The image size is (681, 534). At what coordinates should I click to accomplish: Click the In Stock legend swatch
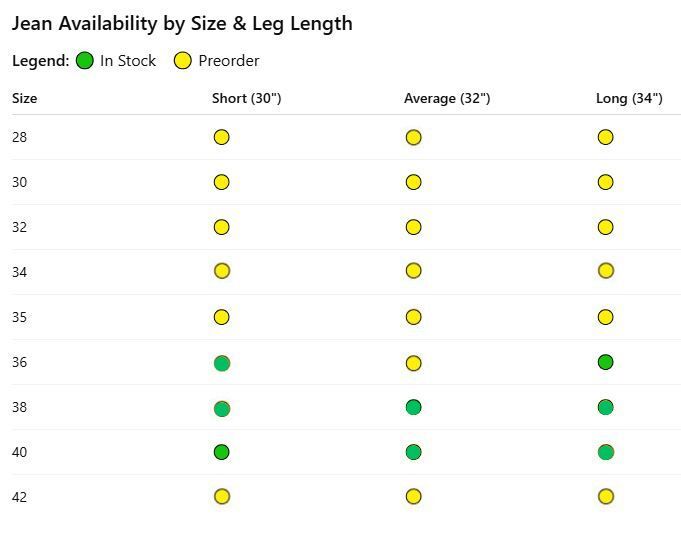[x=85, y=60]
